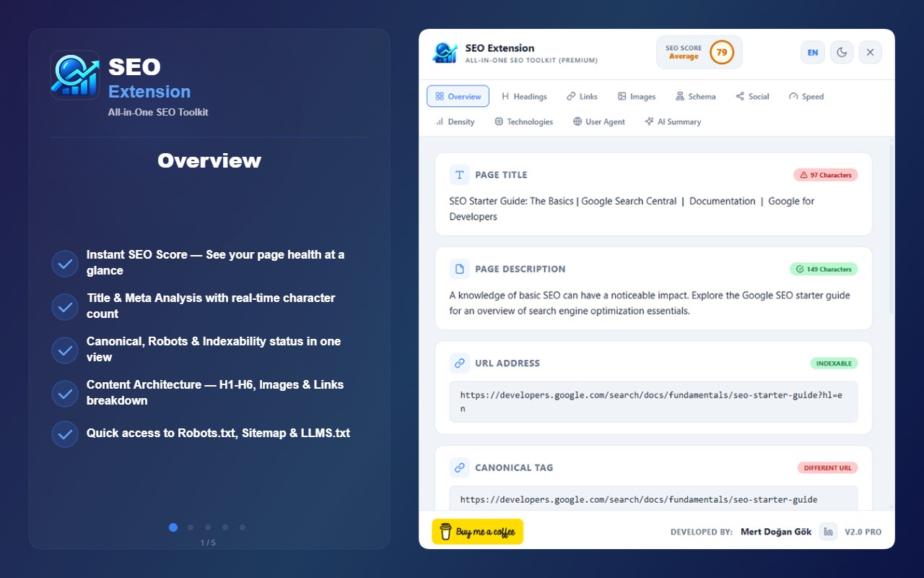Click the INDEXABLE status badge
The image size is (924, 578).
click(834, 363)
